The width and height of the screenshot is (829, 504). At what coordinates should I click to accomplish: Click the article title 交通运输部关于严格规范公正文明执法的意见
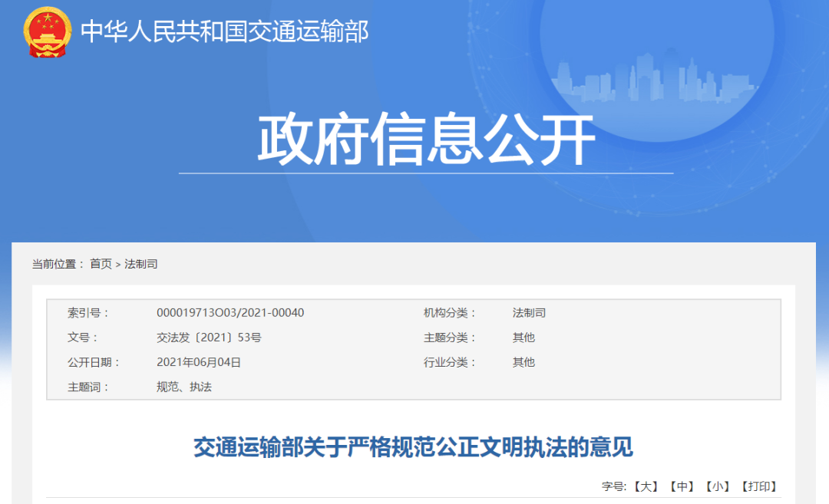pyautogui.click(x=413, y=447)
